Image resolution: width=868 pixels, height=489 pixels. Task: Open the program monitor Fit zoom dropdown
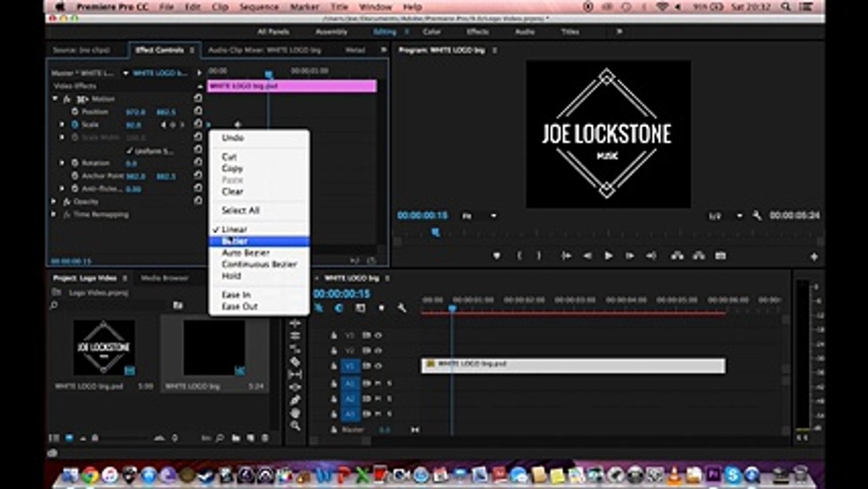tap(480, 216)
